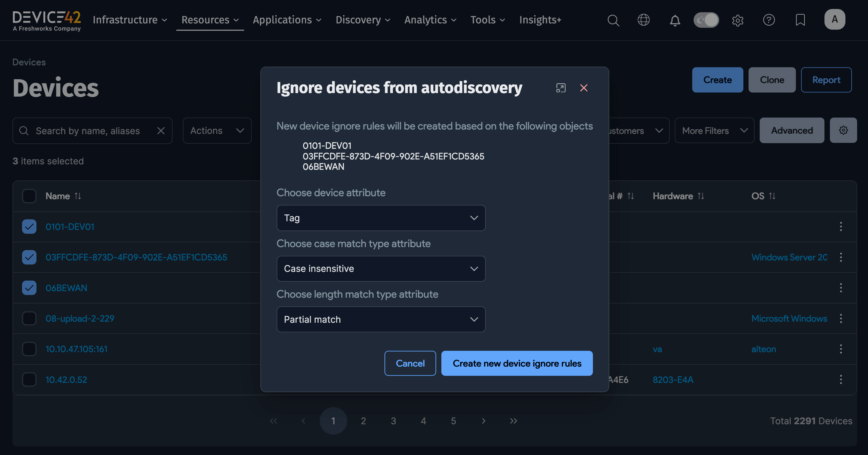This screenshot has height=455, width=868.
Task: Open the device attribute Tag dropdown
Action: (x=381, y=218)
